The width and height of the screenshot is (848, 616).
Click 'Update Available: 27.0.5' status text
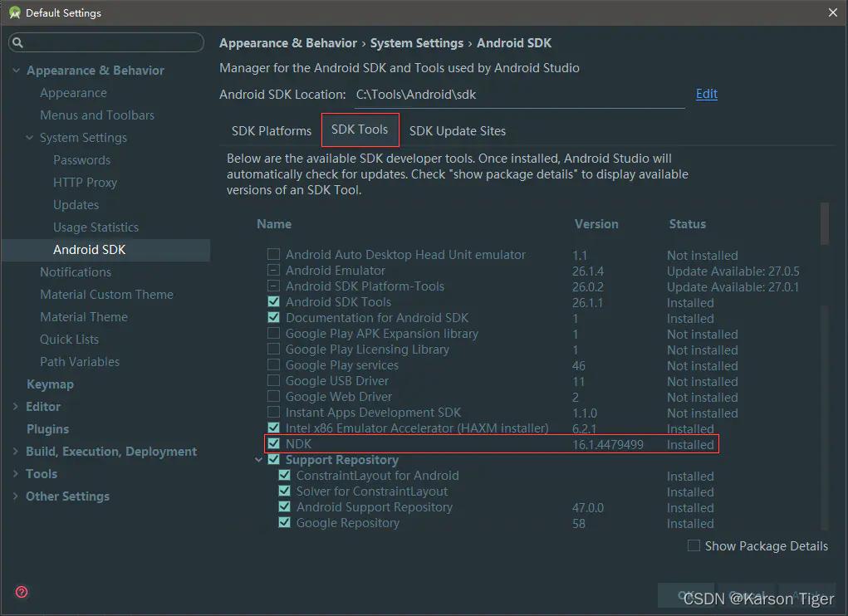(x=733, y=271)
